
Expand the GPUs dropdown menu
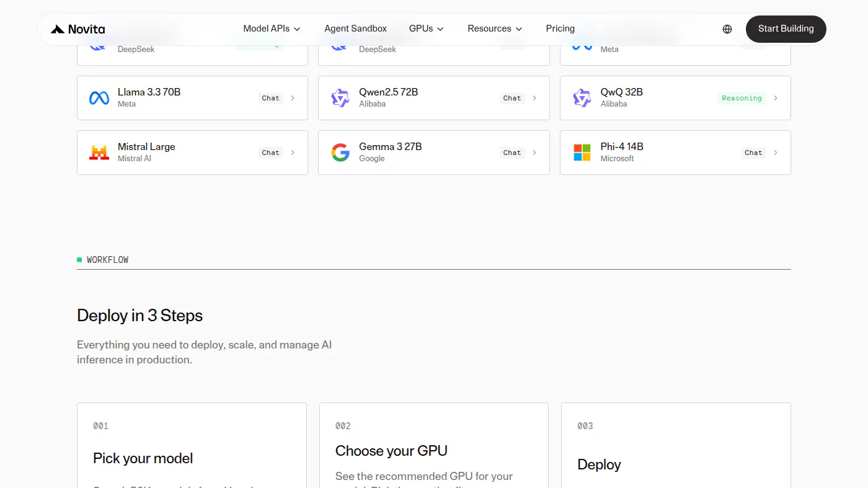[x=427, y=29]
